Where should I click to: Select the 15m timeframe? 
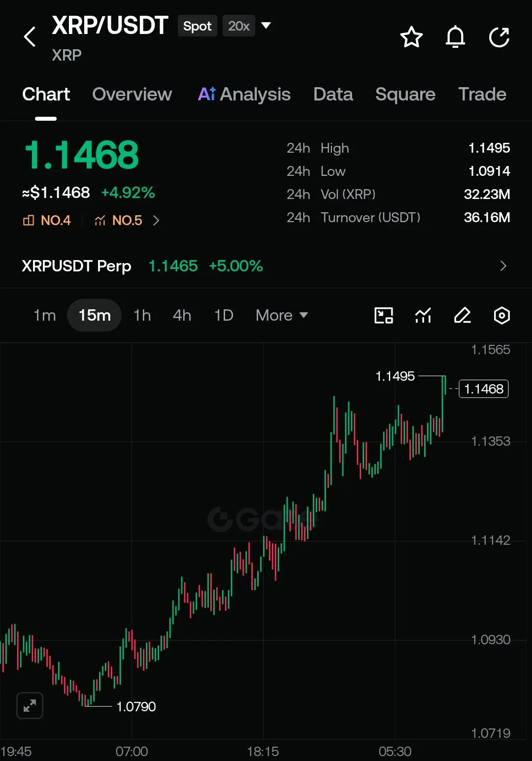pyautogui.click(x=95, y=315)
